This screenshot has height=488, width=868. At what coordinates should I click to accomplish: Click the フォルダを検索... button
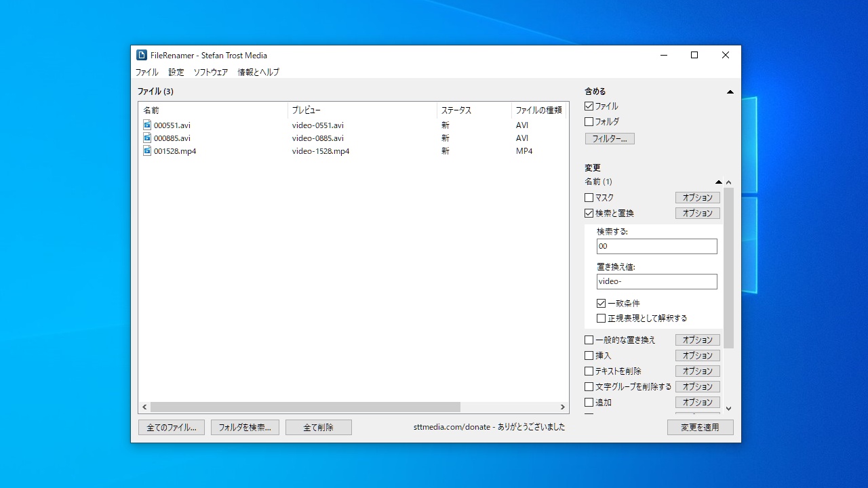tap(245, 428)
